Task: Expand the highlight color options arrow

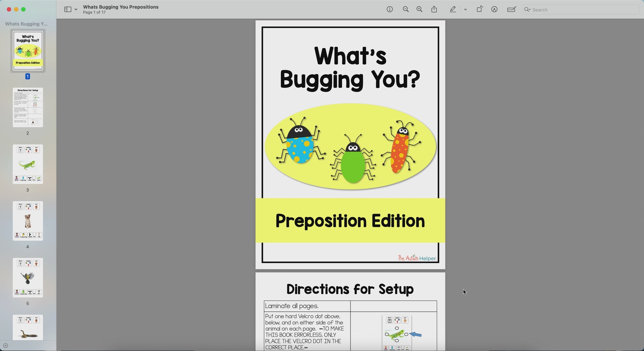Action: coord(465,10)
